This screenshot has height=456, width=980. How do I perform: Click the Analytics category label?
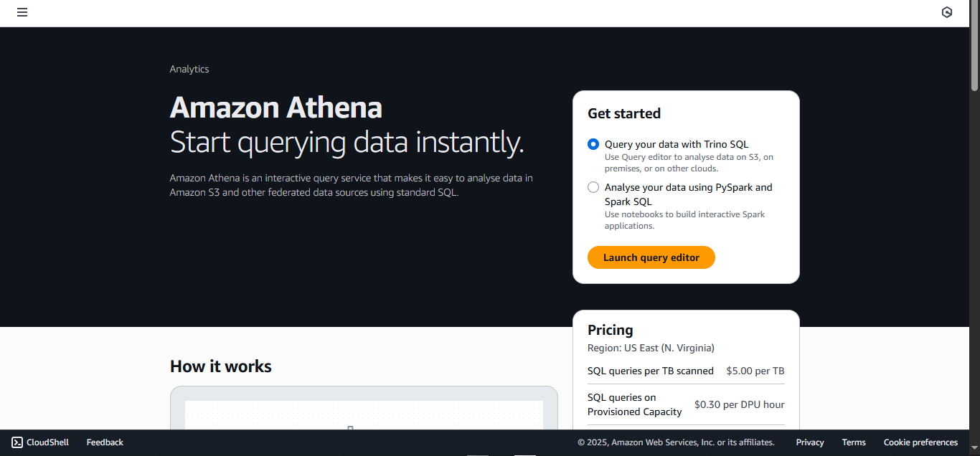(189, 69)
